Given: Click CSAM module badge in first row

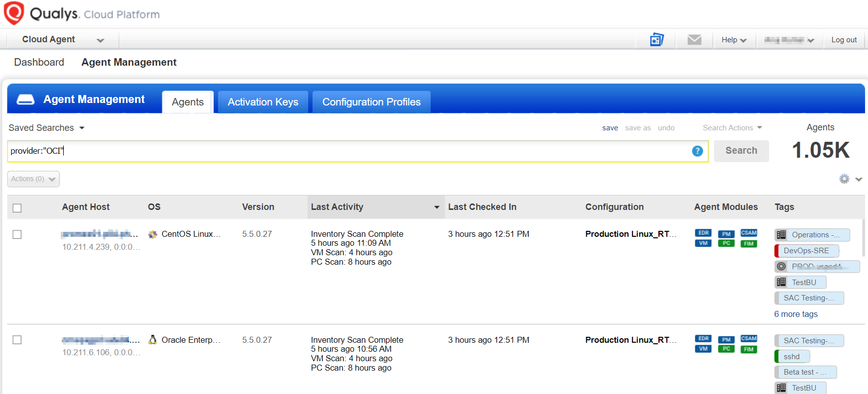Looking at the screenshot, I should [x=748, y=233].
